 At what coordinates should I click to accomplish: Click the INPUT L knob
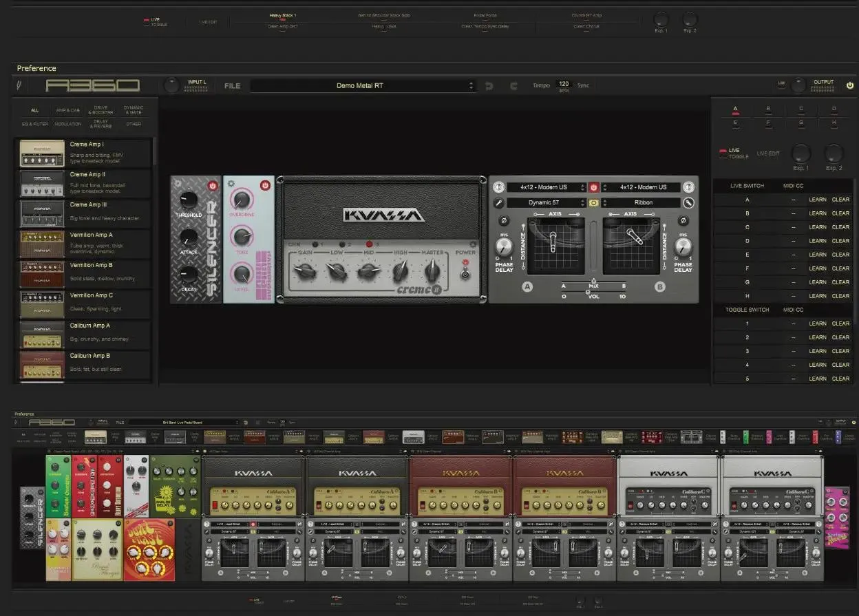[172, 85]
